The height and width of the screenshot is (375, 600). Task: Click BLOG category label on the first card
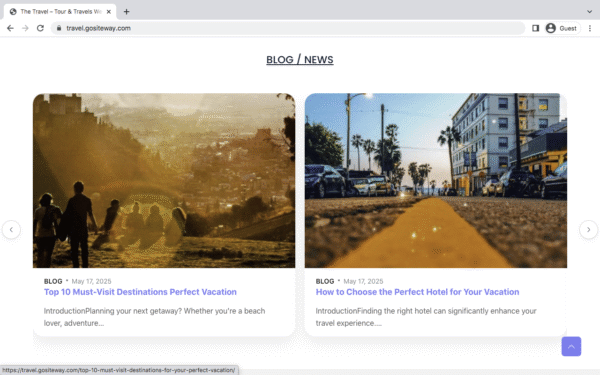tap(53, 281)
